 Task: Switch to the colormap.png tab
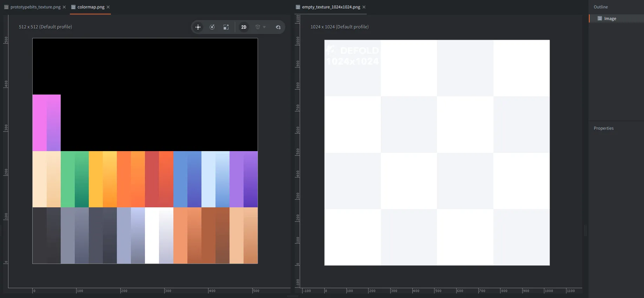(91, 7)
